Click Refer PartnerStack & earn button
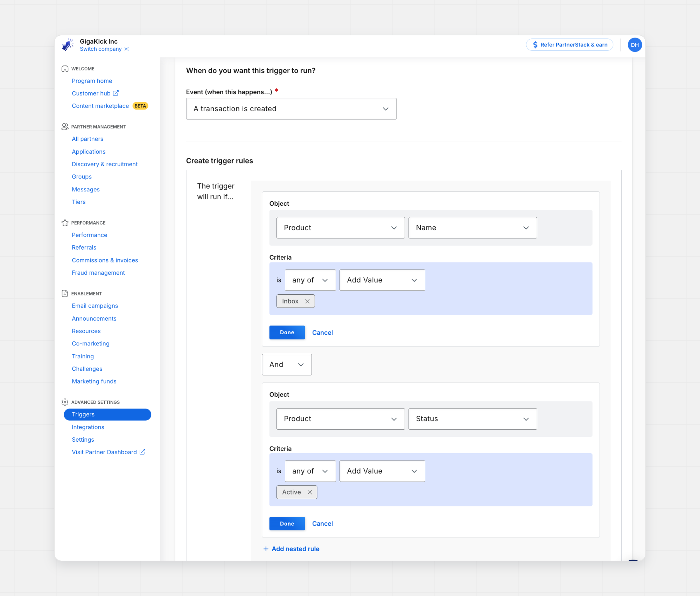700x596 pixels. (x=569, y=45)
